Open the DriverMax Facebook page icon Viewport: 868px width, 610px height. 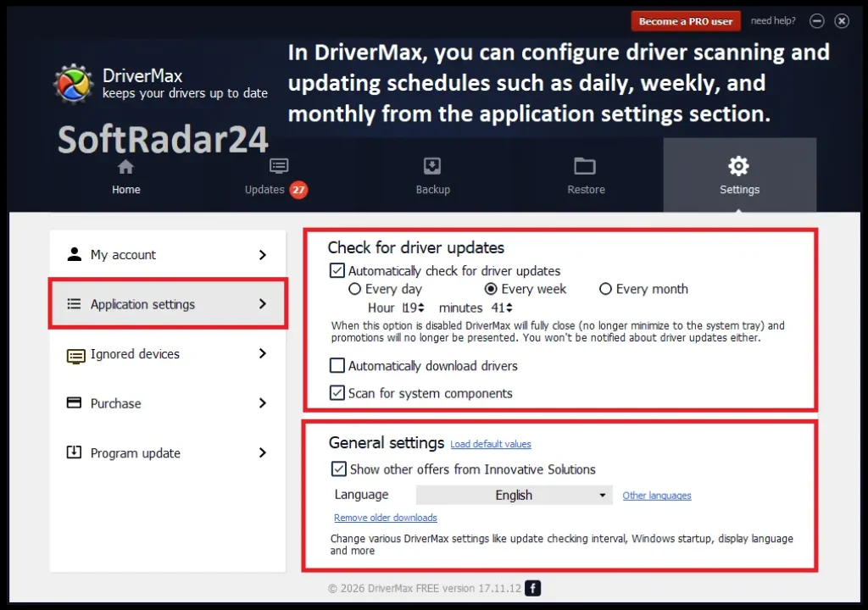pyautogui.click(x=532, y=588)
